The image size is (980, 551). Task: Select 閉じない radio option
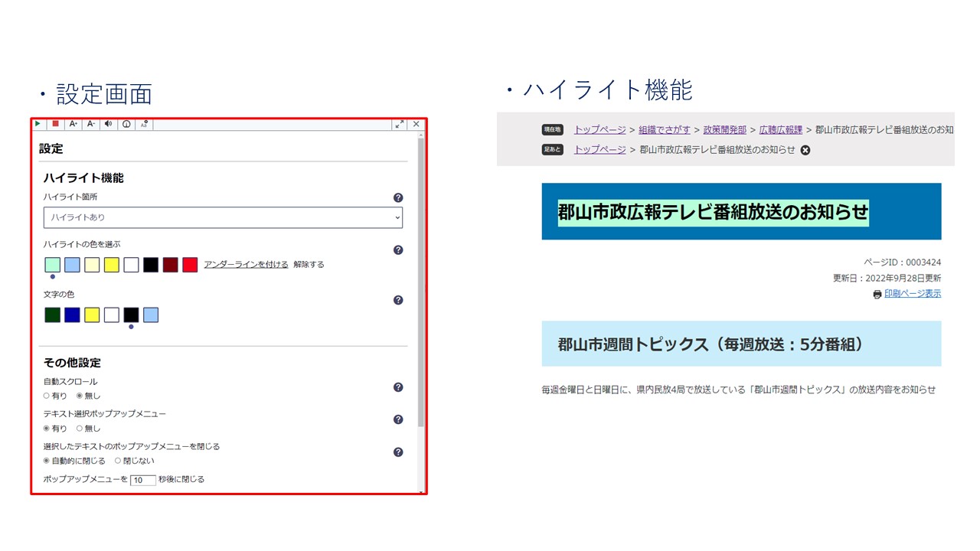click(118, 461)
